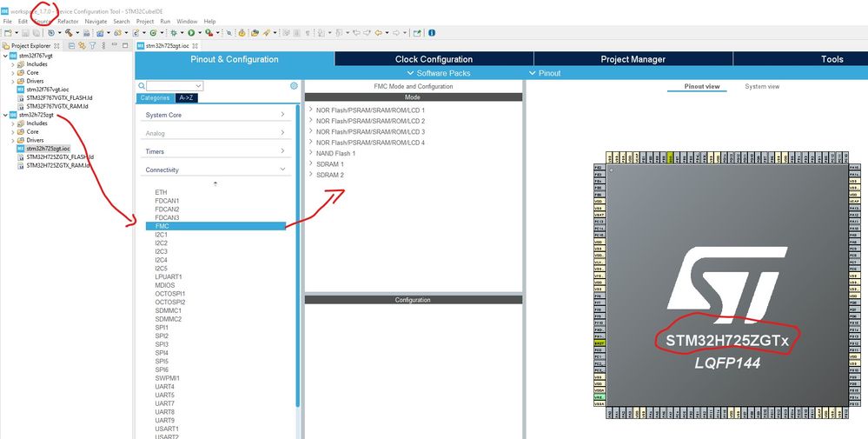Image resolution: width=868 pixels, height=439 pixels.
Task: Switch to System view
Action: point(762,86)
